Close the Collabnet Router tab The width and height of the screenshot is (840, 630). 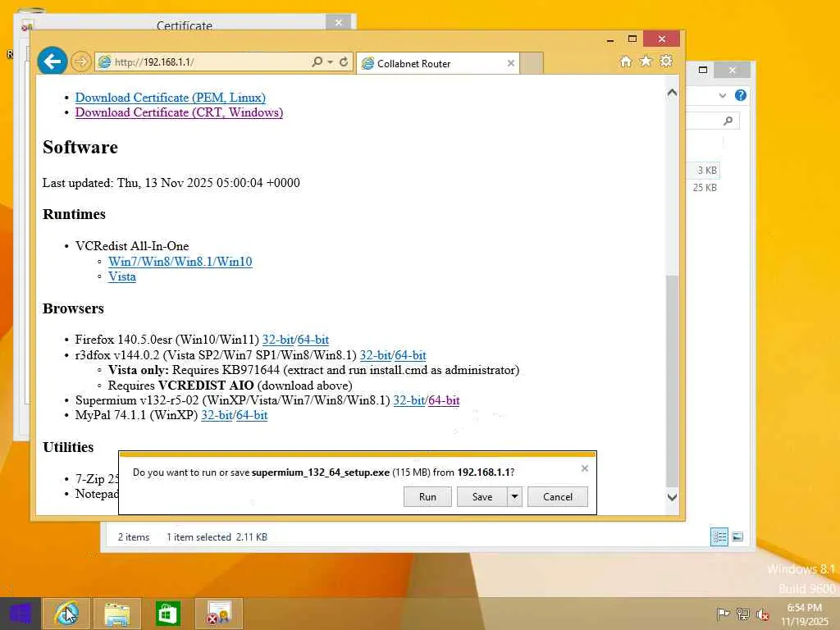point(511,63)
